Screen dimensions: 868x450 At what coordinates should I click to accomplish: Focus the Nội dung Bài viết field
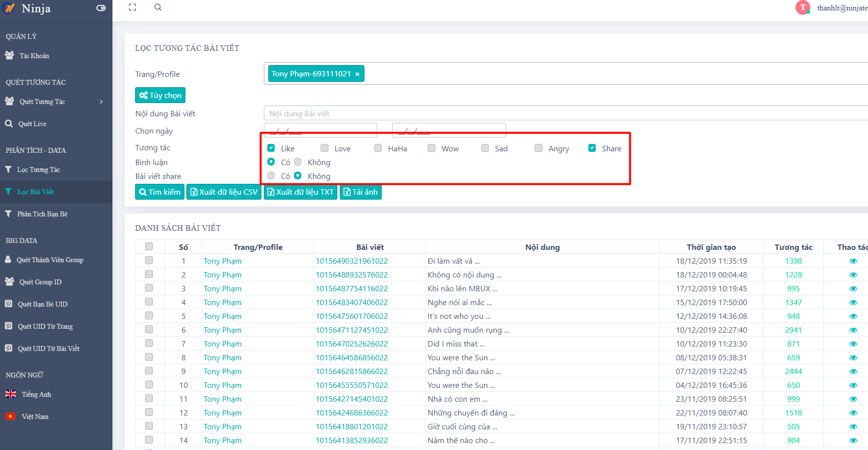[x=566, y=113]
